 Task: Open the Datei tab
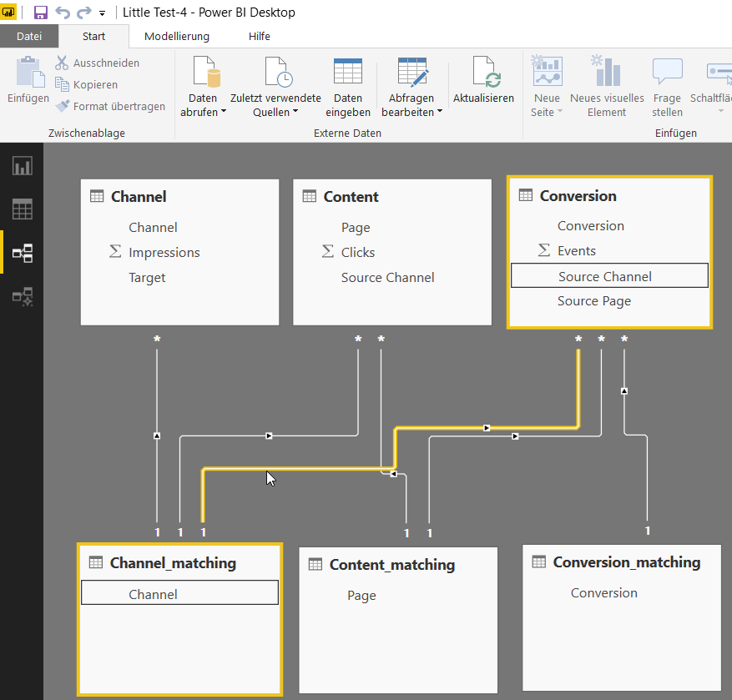tap(29, 36)
